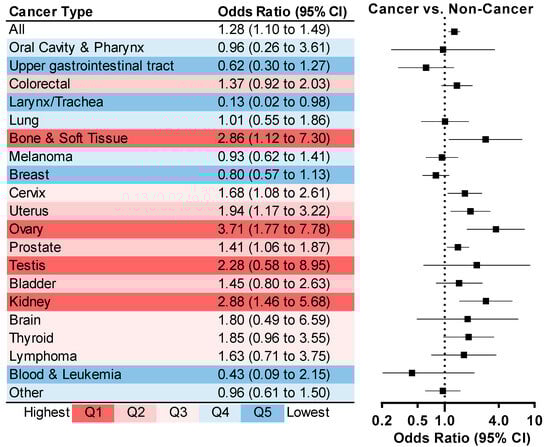Image resolution: width=550 pixels, height=447 pixels.
Task: Click the Breast plot square marker
Action: point(436,175)
